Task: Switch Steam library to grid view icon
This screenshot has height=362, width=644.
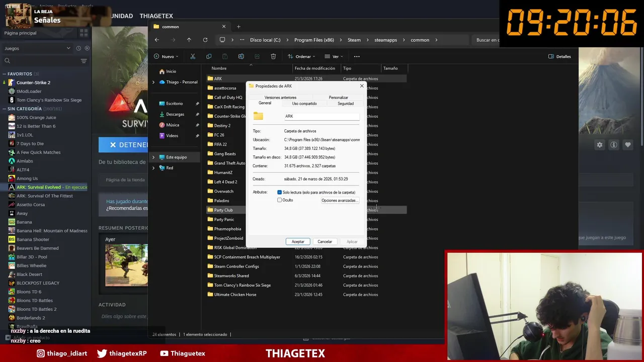Action: (x=84, y=33)
